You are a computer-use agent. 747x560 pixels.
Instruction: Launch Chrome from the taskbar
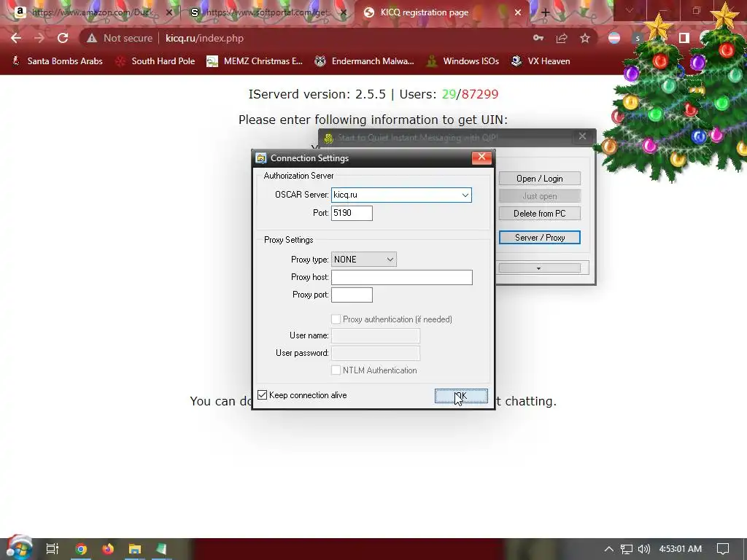tap(81, 549)
